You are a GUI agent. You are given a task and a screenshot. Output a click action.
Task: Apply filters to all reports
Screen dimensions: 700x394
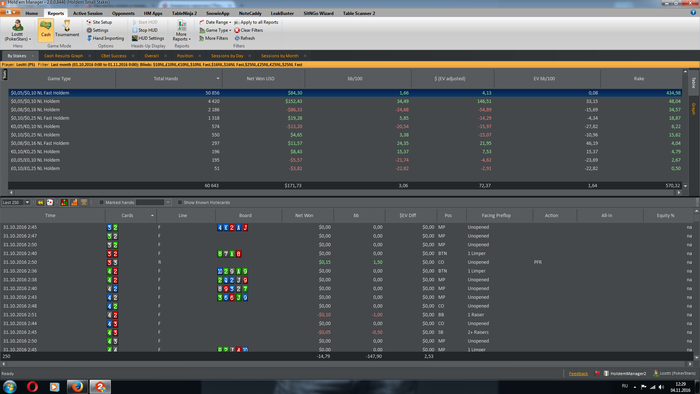[x=256, y=22]
